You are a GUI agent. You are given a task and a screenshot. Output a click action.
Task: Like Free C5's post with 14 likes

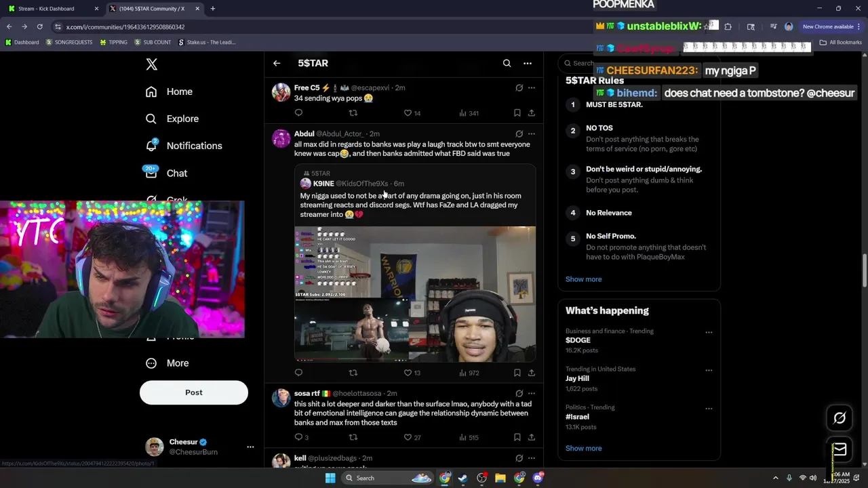coord(412,113)
